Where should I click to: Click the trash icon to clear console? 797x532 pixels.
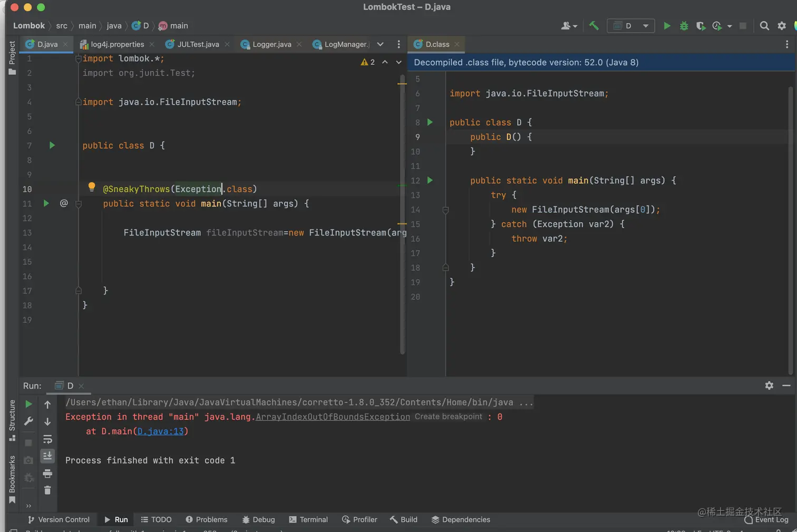[47, 490]
